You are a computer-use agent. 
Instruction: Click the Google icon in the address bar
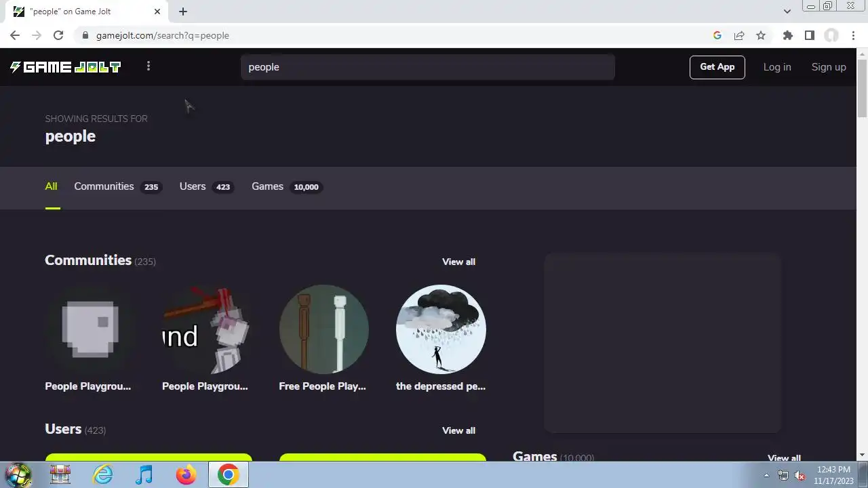(x=717, y=35)
